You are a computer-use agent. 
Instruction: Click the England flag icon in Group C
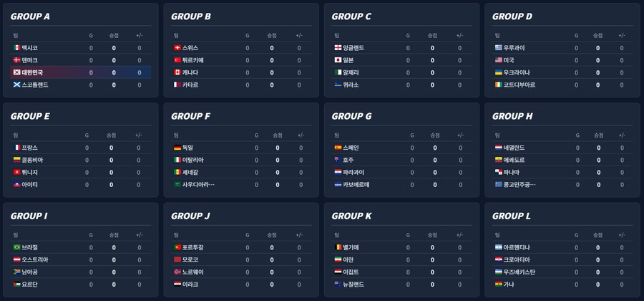pos(338,48)
